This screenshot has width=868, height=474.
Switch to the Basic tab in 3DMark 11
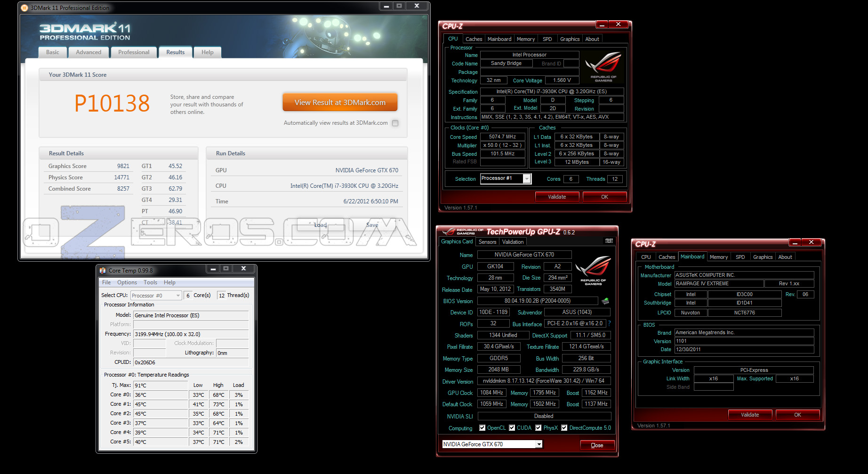pos(53,52)
